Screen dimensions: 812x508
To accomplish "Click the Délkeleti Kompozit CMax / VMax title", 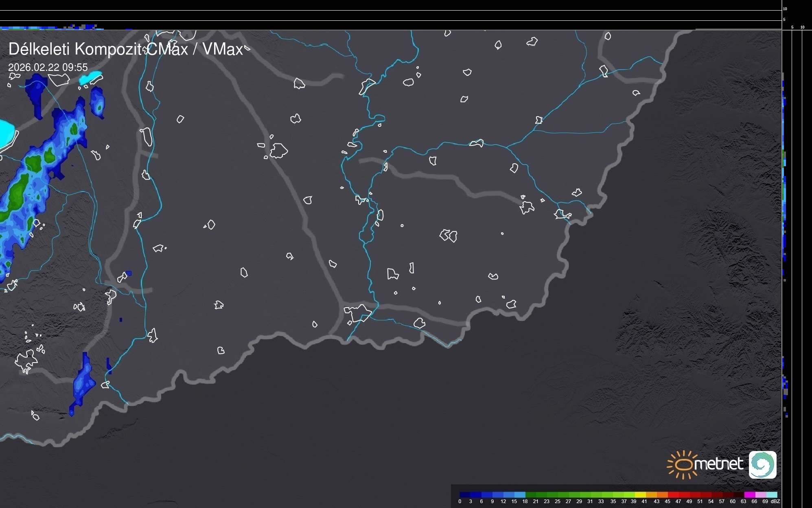I will (x=125, y=49).
